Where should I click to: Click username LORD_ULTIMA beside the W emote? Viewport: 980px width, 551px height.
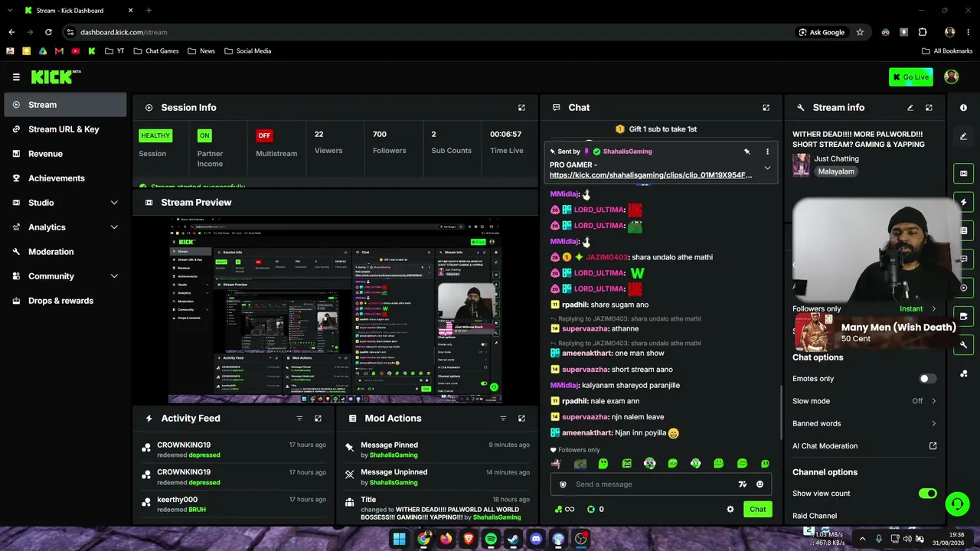[599, 273]
